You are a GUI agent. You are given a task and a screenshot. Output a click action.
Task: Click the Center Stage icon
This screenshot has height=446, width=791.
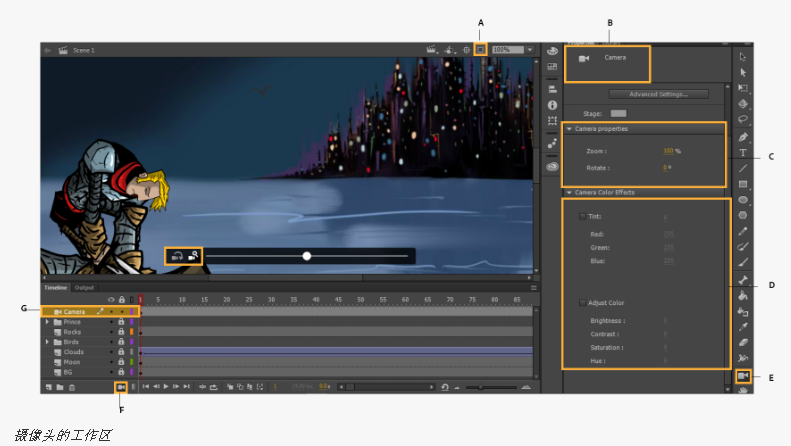tap(466, 49)
